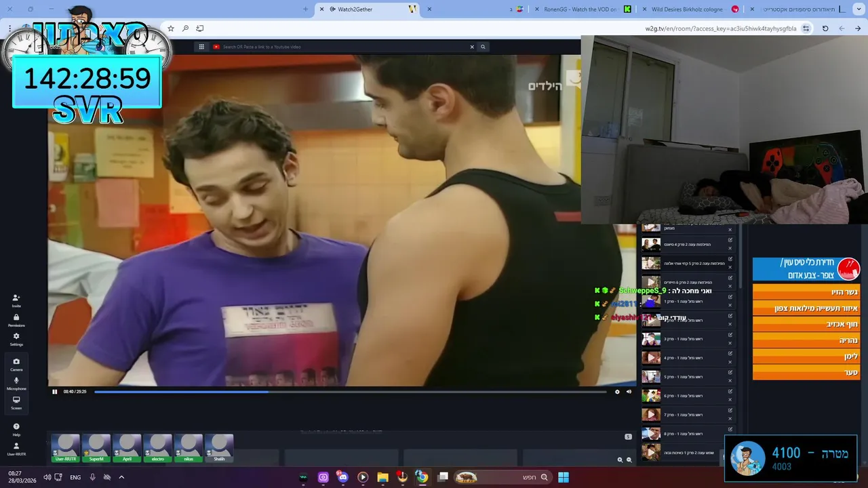Open room Settings in the sidebar

coord(16,339)
